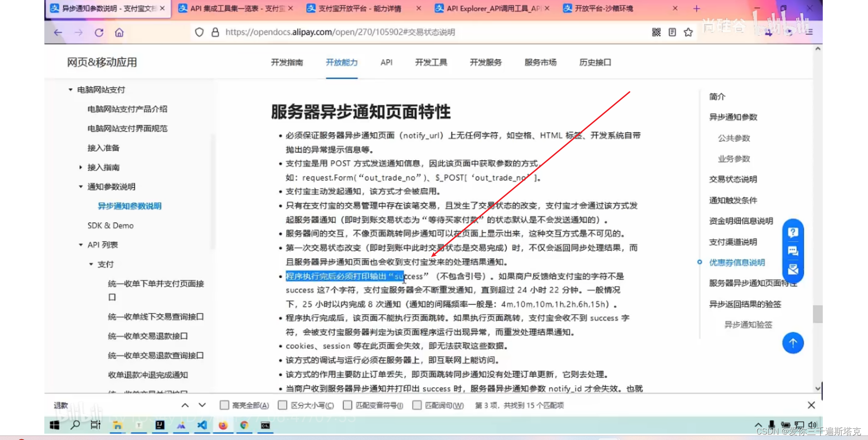Open 开发指南 in top navigation

tap(287, 62)
